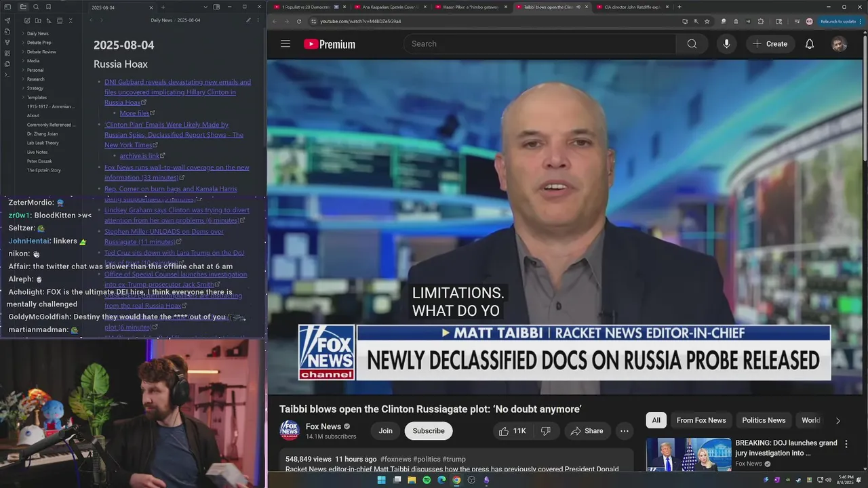The width and height of the screenshot is (868, 488).
Task: Share the video
Action: point(587,431)
